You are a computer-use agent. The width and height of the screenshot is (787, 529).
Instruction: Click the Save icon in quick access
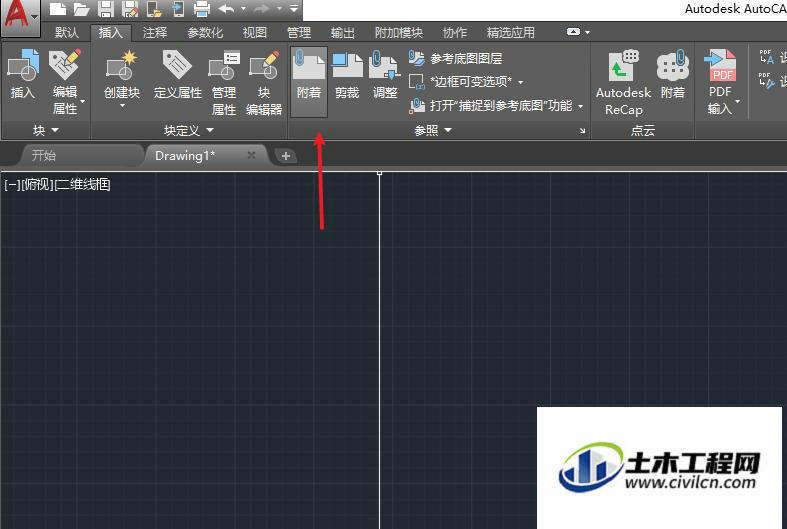tap(106, 9)
